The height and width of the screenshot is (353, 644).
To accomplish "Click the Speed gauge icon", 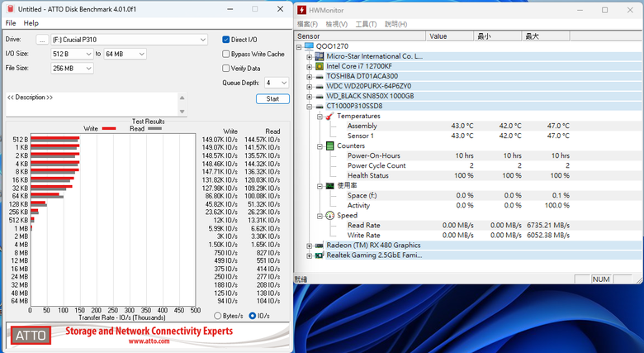I will coord(329,215).
